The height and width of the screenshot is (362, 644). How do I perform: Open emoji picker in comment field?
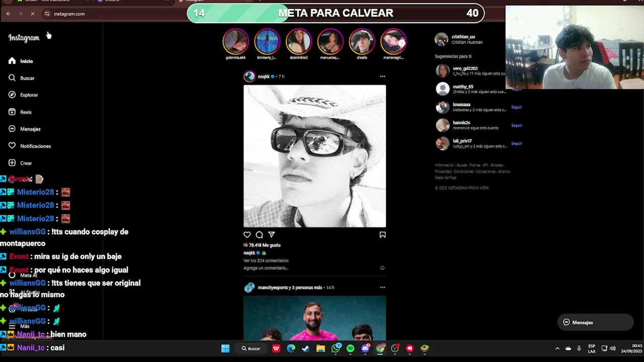coord(382,268)
